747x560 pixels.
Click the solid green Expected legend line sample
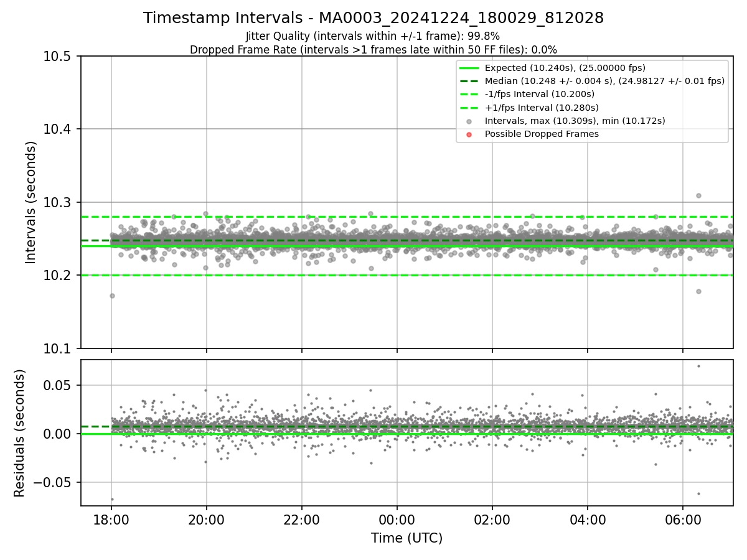(x=469, y=68)
